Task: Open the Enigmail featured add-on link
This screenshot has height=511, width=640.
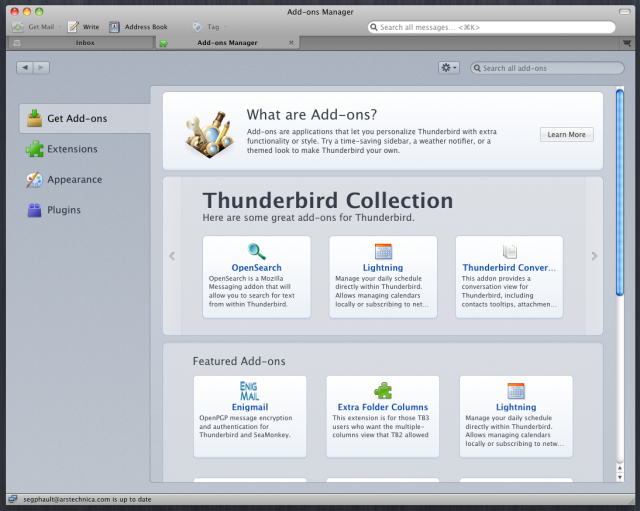Action: point(250,407)
